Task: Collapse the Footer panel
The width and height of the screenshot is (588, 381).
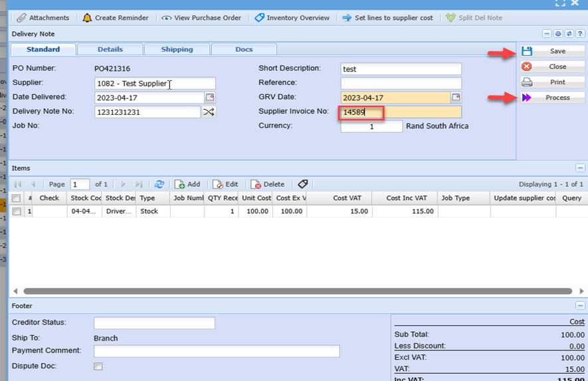Action: 580,306
